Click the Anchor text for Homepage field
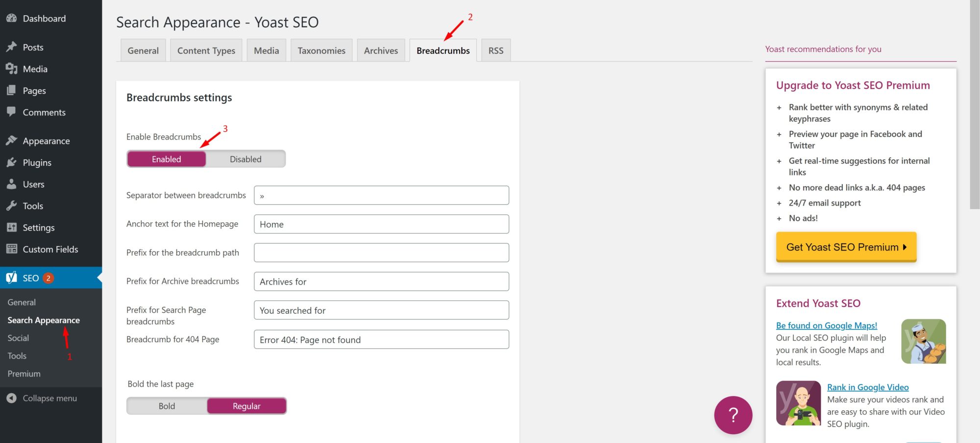 381,224
